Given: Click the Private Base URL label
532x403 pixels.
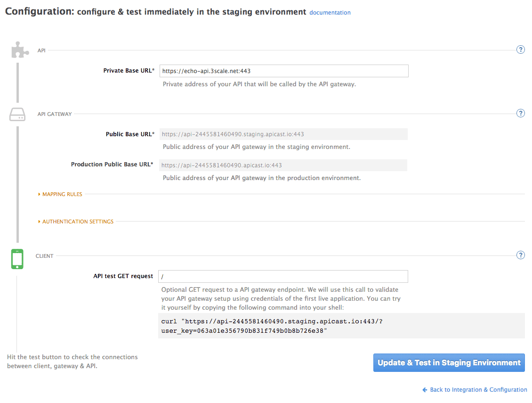Looking at the screenshot, I should pyautogui.click(x=129, y=71).
